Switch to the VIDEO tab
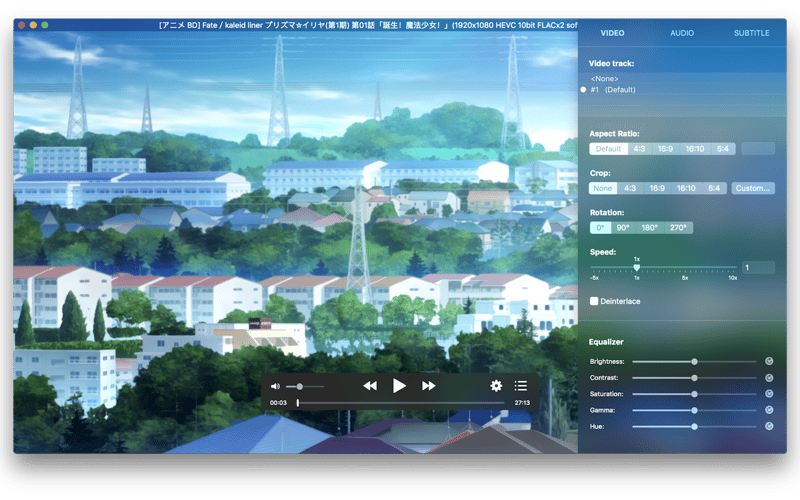This screenshot has width=800, height=500. pyautogui.click(x=612, y=33)
